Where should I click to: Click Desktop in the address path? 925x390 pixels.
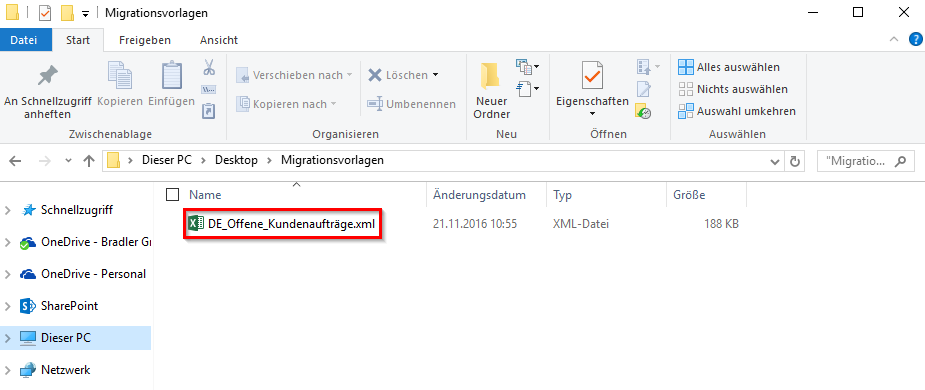(236, 160)
